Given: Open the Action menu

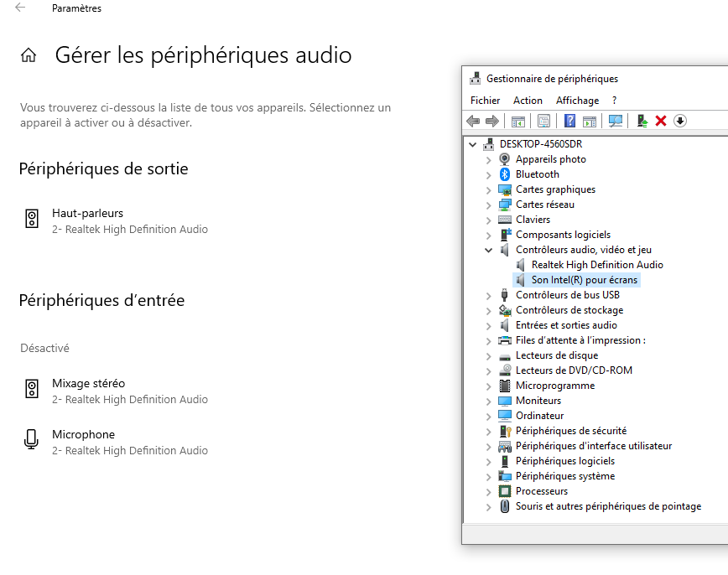Looking at the screenshot, I should [528, 101].
